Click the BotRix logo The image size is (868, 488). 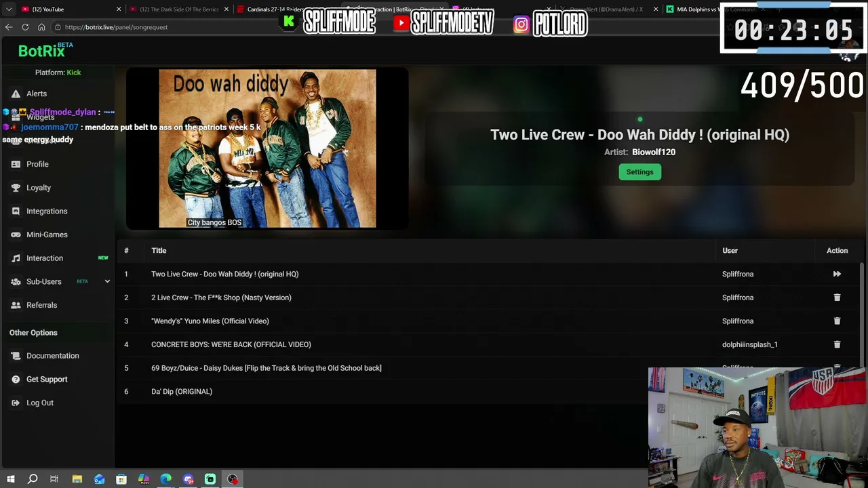41,51
